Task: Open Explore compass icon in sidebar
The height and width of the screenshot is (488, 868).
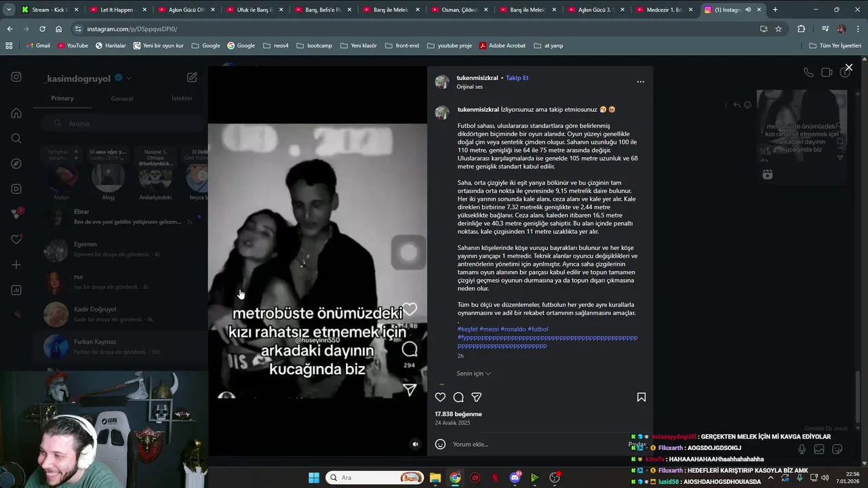Action: pos(16,163)
